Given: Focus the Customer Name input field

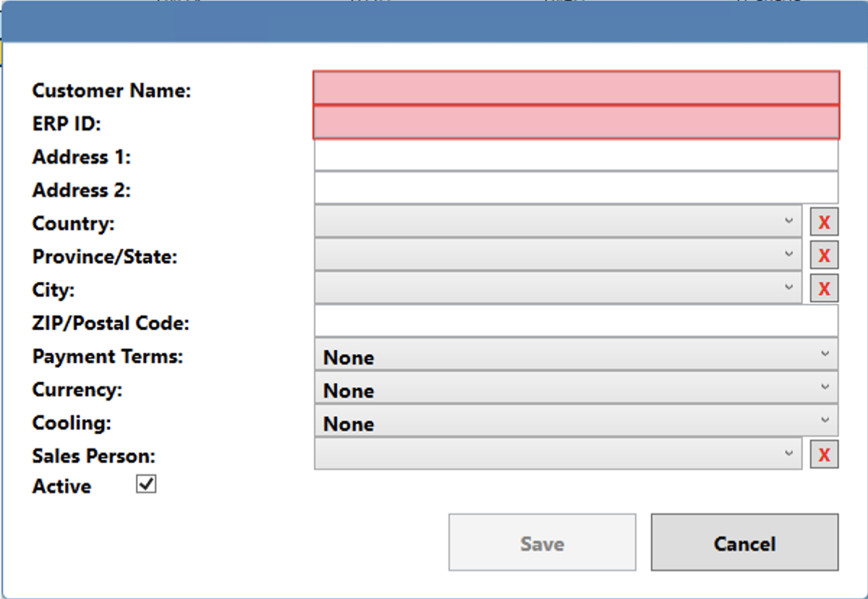Looking at the screenshot, I should (x=576, y=88).
